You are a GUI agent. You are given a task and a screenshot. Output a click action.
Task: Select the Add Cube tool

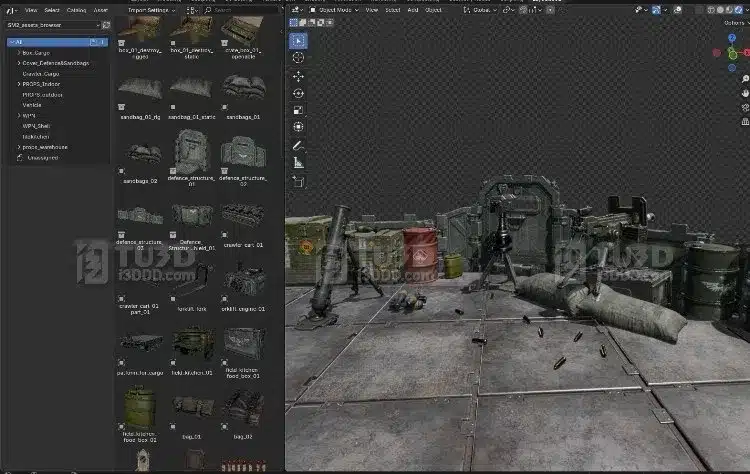pyautogui.click(x=298, y=181)
